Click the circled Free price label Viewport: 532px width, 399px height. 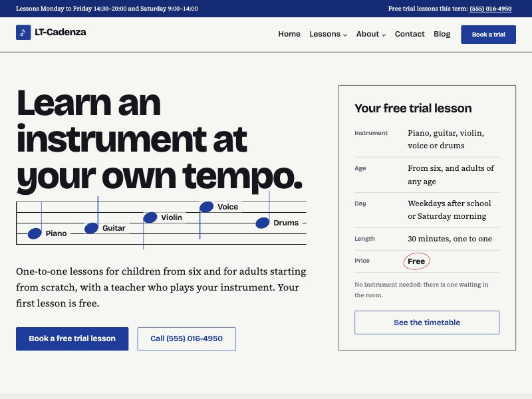416,261
